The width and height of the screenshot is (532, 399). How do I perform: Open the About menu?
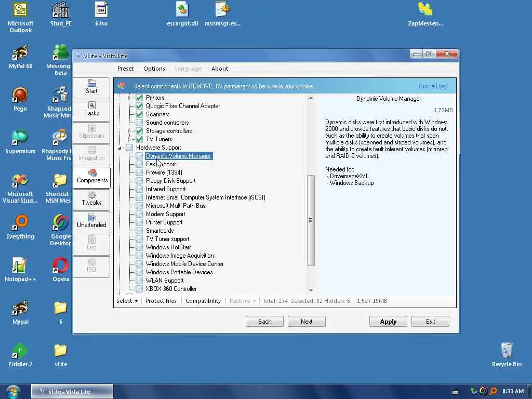pos(220,69)
